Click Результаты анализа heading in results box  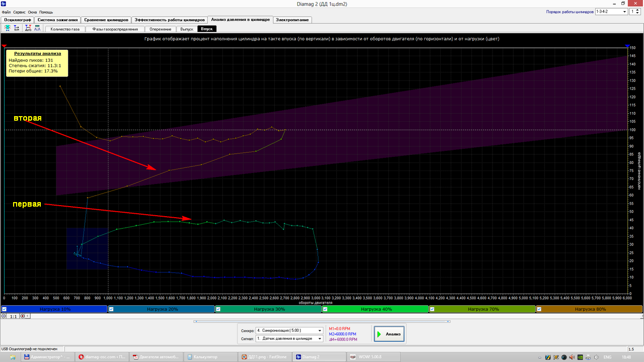[x=37, y=53]
